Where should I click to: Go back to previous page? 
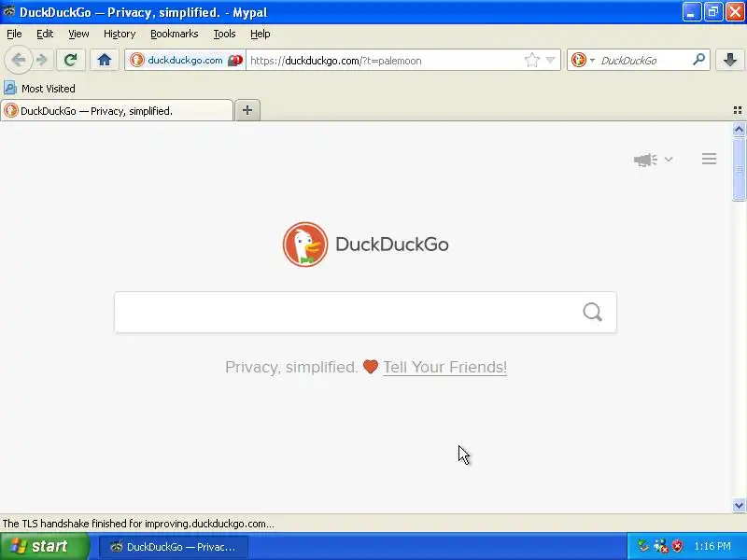tap(18, 60)
